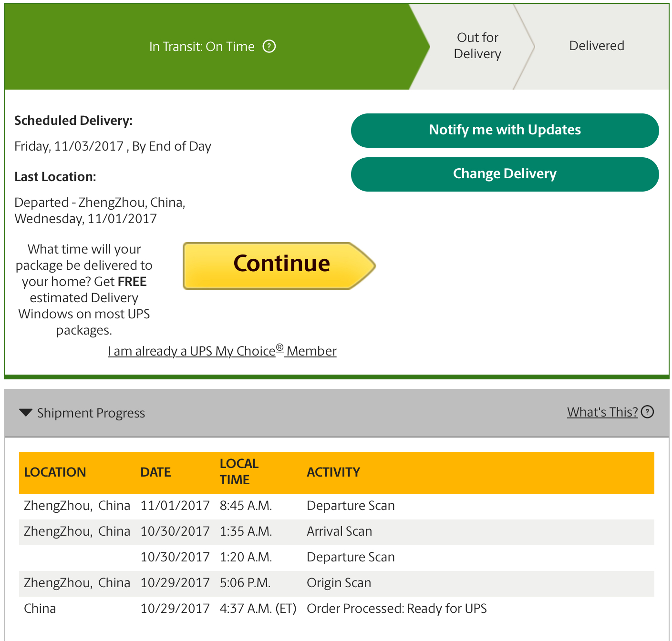Screen dimensions: 672x641
Task: Click Order Processed: Ready for UPS text
Action: coord(397,609)
